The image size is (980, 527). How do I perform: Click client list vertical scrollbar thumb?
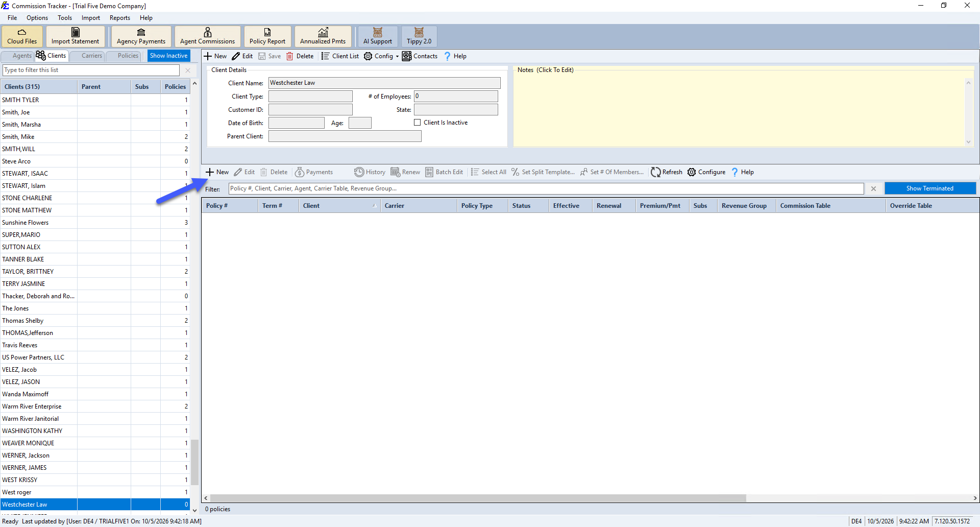tap(194, 462)
